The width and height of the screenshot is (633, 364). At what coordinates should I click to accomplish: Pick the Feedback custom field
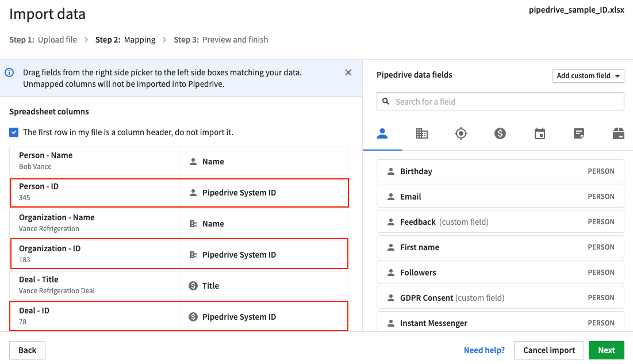(x=500, y=222)
